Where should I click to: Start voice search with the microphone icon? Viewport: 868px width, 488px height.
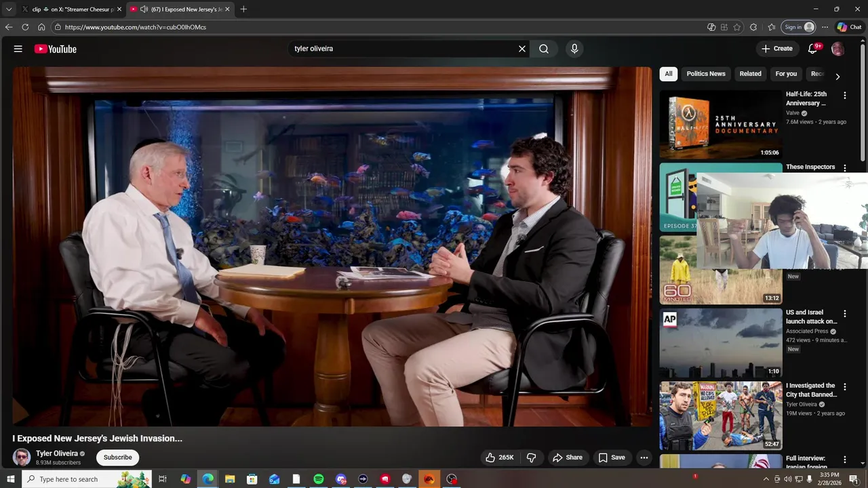[574, 49]
